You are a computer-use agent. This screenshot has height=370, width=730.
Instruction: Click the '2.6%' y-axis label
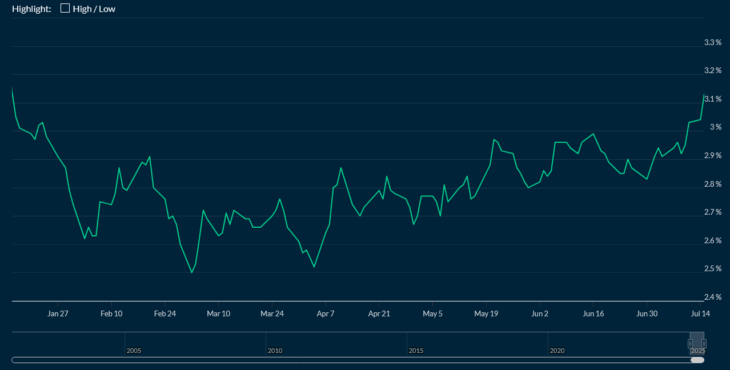pyautogui.click(x=712, y=241)
